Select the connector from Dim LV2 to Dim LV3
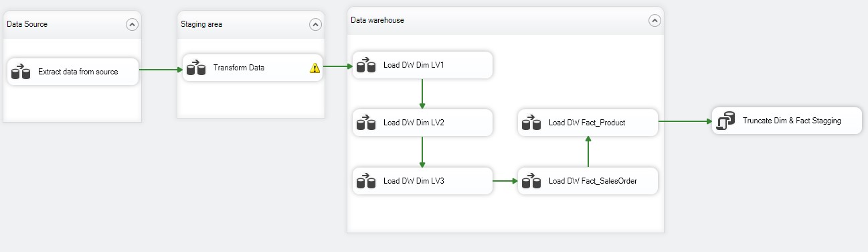868x252 pixels. (422, 152)
